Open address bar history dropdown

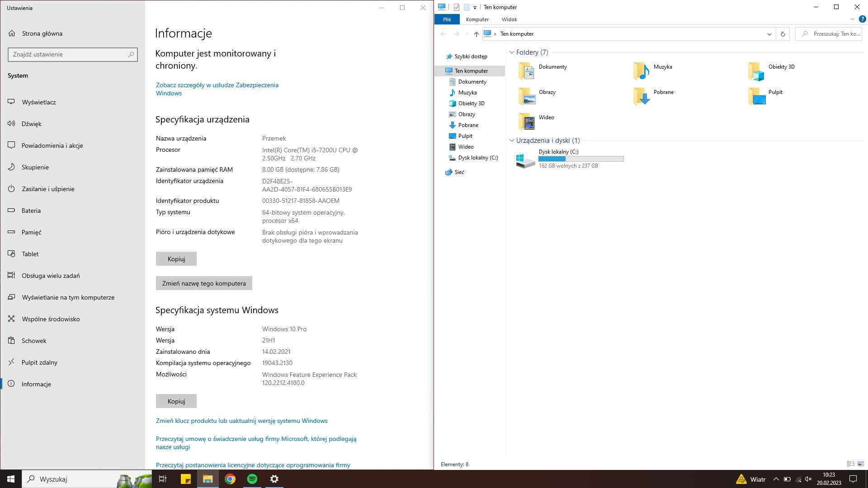[769, 34]
